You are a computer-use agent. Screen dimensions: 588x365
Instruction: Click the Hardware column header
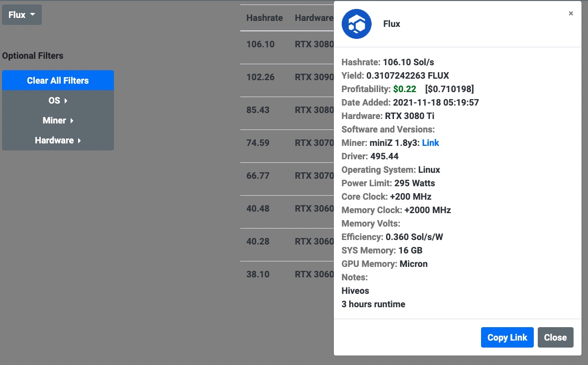(313, 18)
